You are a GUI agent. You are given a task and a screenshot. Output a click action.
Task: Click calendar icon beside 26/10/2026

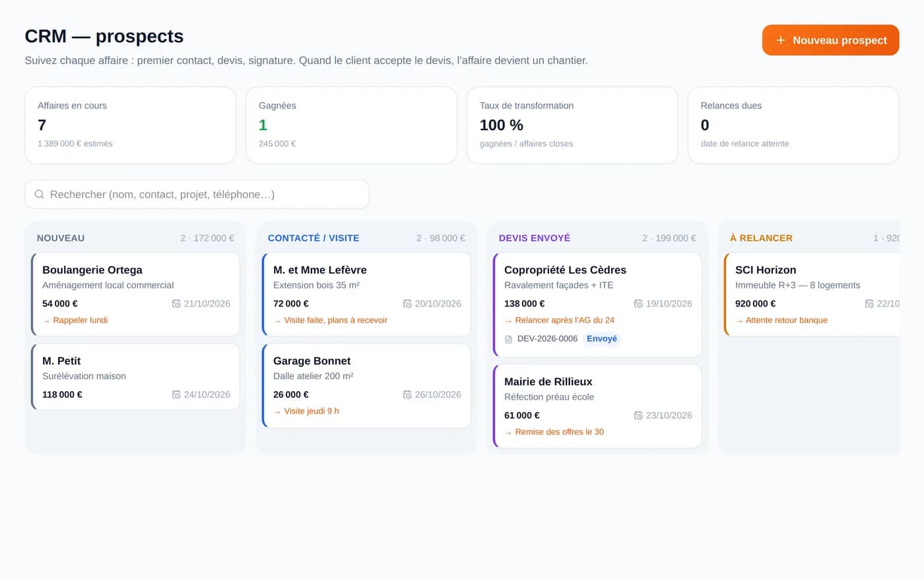tap(407, 394)
